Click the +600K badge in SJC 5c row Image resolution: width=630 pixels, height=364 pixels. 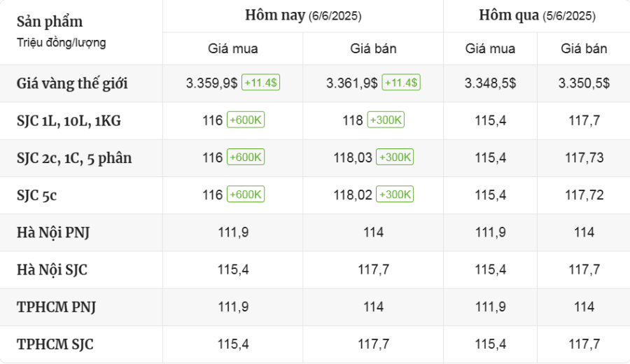246,195
